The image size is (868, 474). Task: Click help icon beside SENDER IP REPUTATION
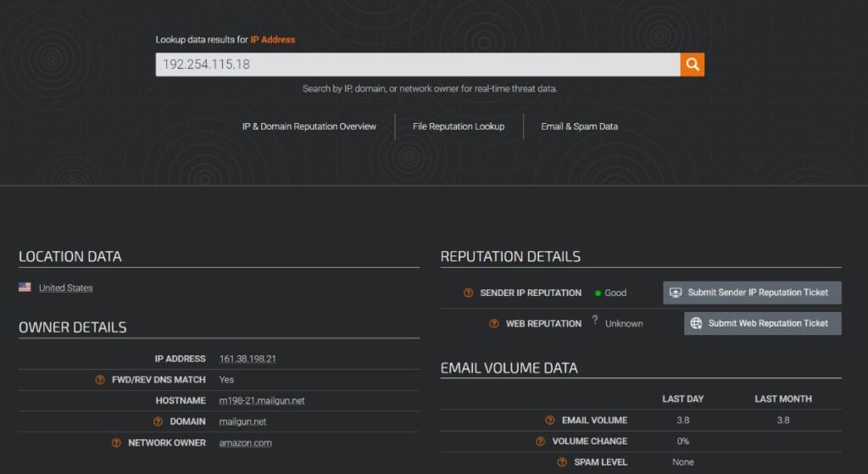[x=468, y=293]
